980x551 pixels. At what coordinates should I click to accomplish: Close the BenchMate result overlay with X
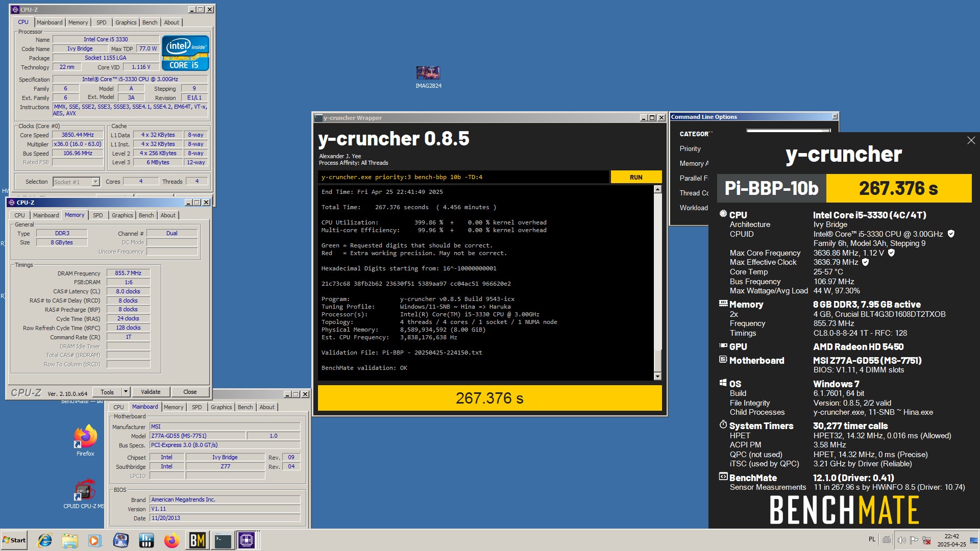point(971,140)
